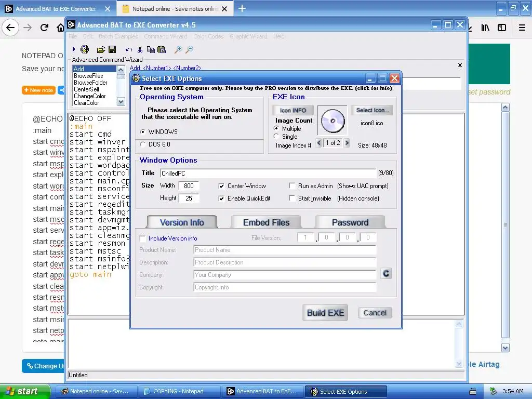Switch to COPYING - Notepad taskbar item

[x=179, y=392]
